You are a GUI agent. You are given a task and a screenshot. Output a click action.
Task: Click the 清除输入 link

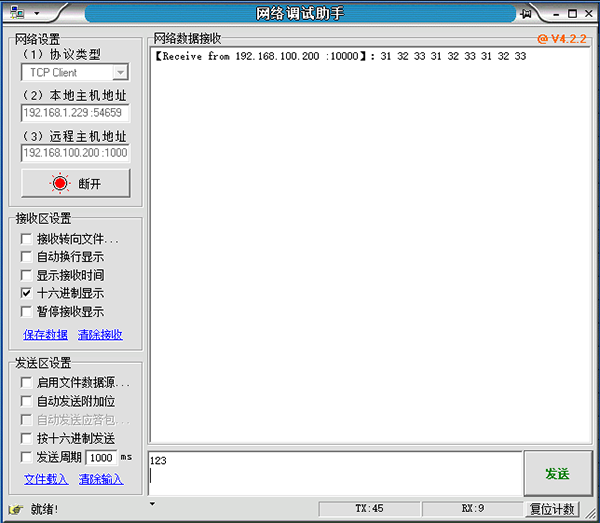101,479
